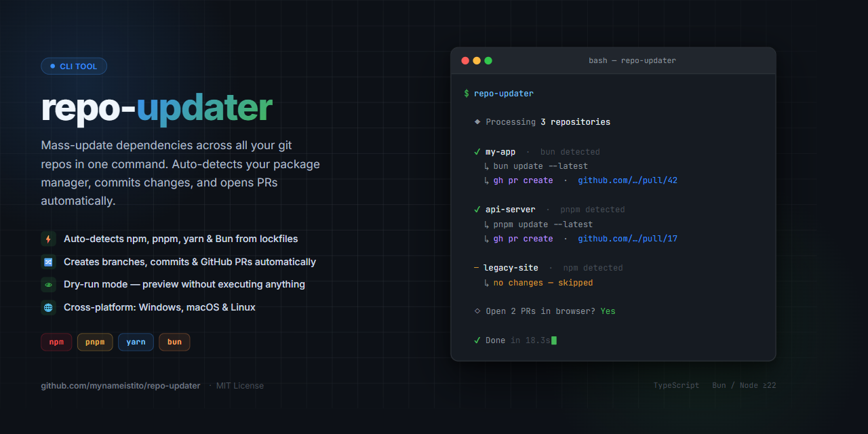Click gh pr create under api-server

tap(523, 239)
